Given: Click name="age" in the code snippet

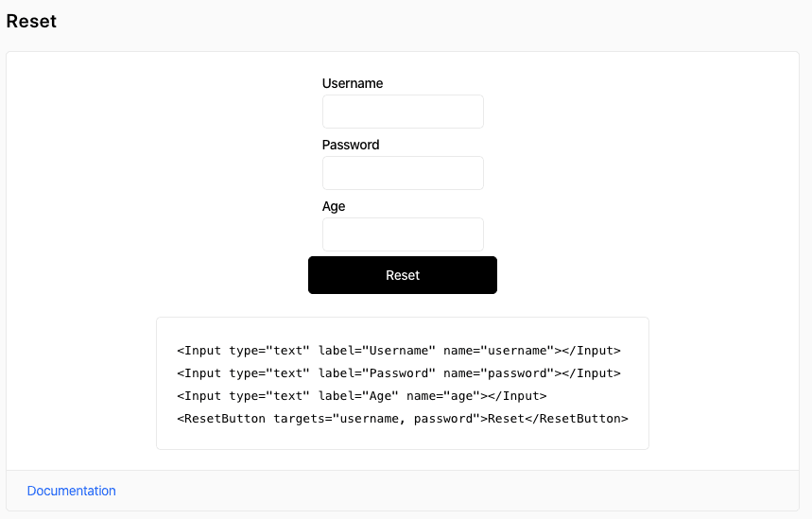Looking at the screenshot, I should [442, 396].
